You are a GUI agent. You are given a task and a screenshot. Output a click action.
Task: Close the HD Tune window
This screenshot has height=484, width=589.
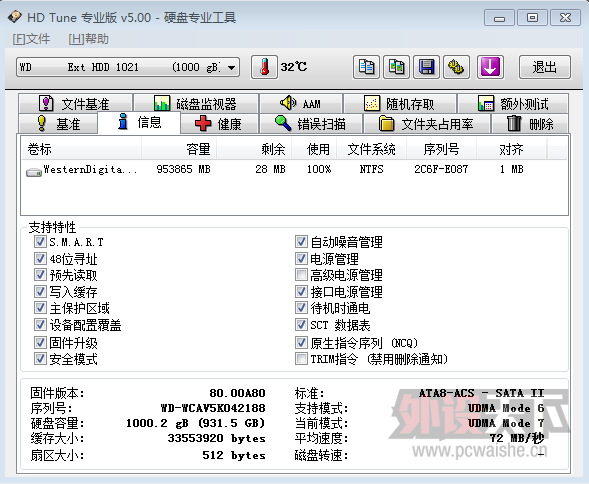pos(565,18)
